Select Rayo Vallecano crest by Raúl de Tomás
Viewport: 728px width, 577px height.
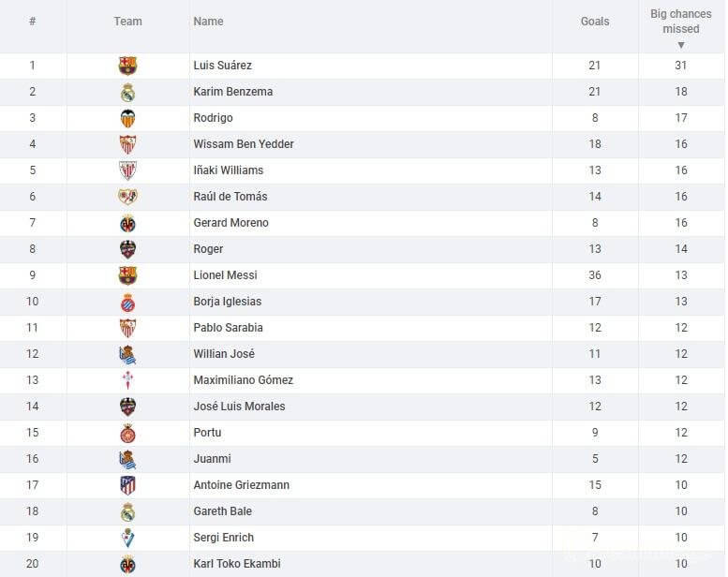127,197
